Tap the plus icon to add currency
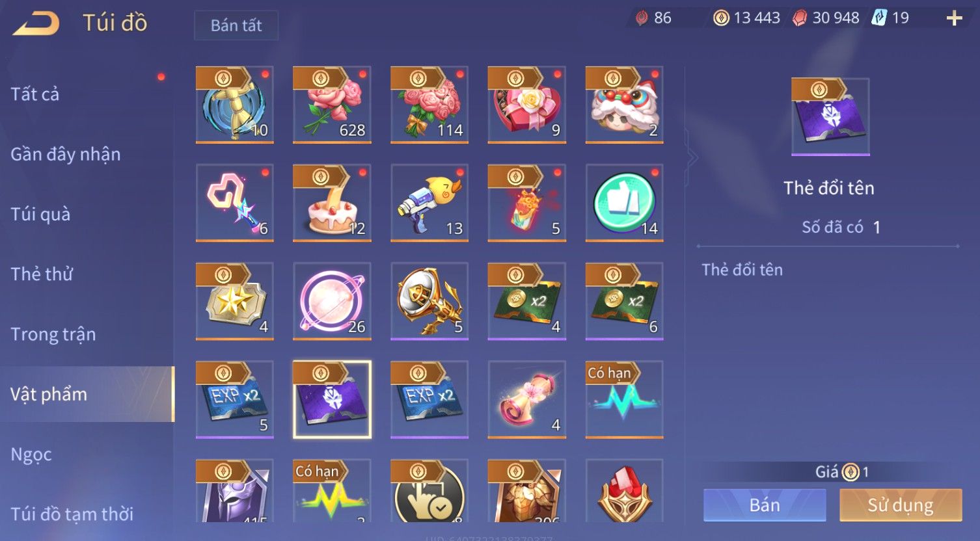980x541 pixels. [954, 18]
